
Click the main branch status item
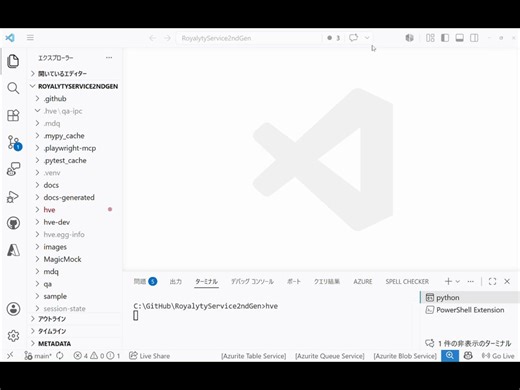pos(38,356)
